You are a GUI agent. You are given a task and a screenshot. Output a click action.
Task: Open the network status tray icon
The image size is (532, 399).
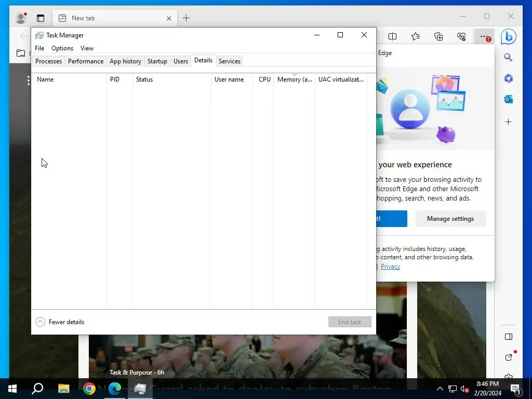453,389
